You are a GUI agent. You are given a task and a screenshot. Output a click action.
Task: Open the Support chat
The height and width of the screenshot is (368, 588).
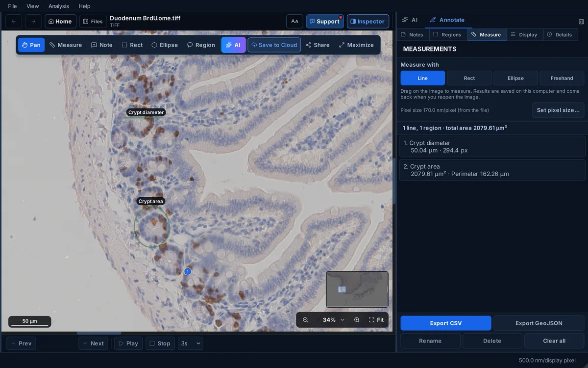[325, 22]
